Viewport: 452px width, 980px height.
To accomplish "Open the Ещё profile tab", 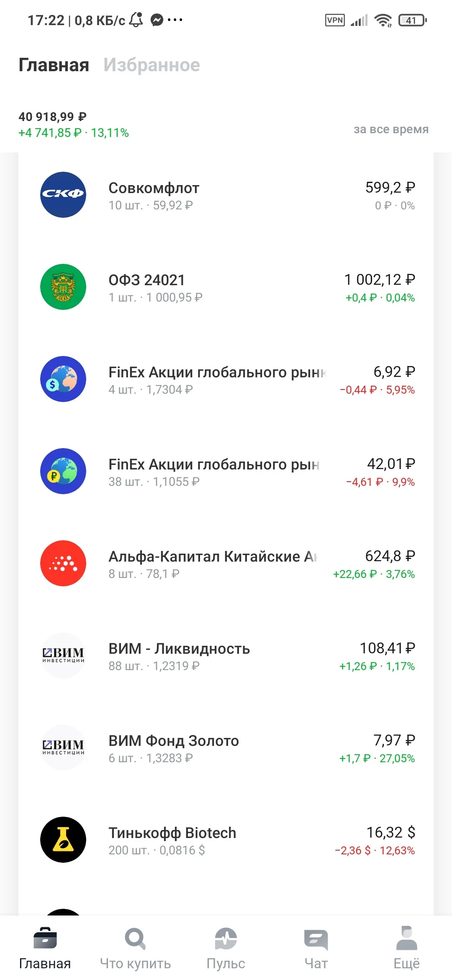I will 406,948.
